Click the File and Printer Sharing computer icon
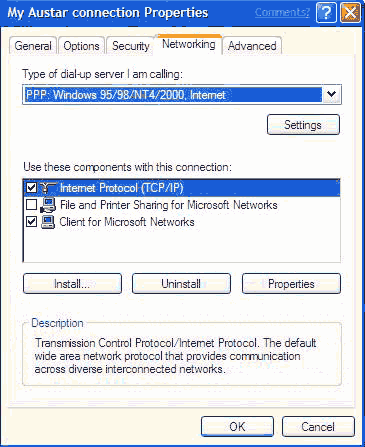The image size is (365, 447). 48,205
